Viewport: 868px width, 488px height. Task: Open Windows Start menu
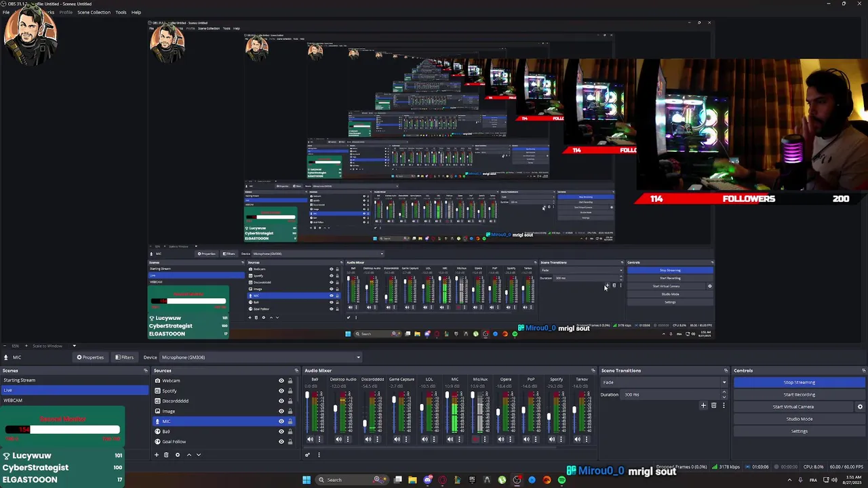click(x=307, y=480)
